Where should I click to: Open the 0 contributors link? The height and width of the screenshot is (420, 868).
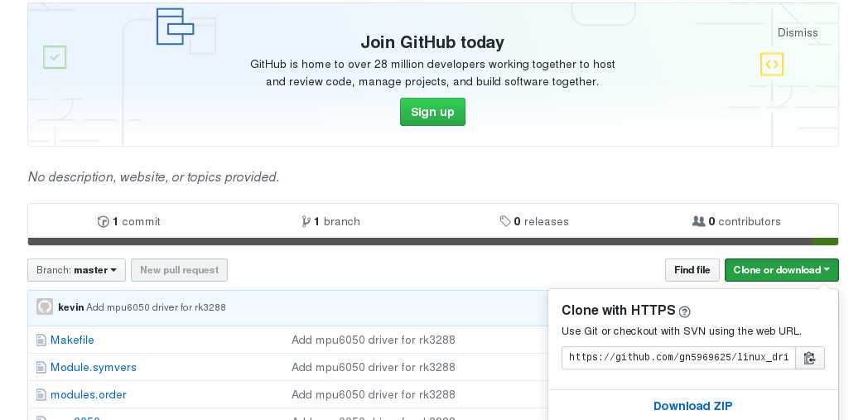pos(736,221)
